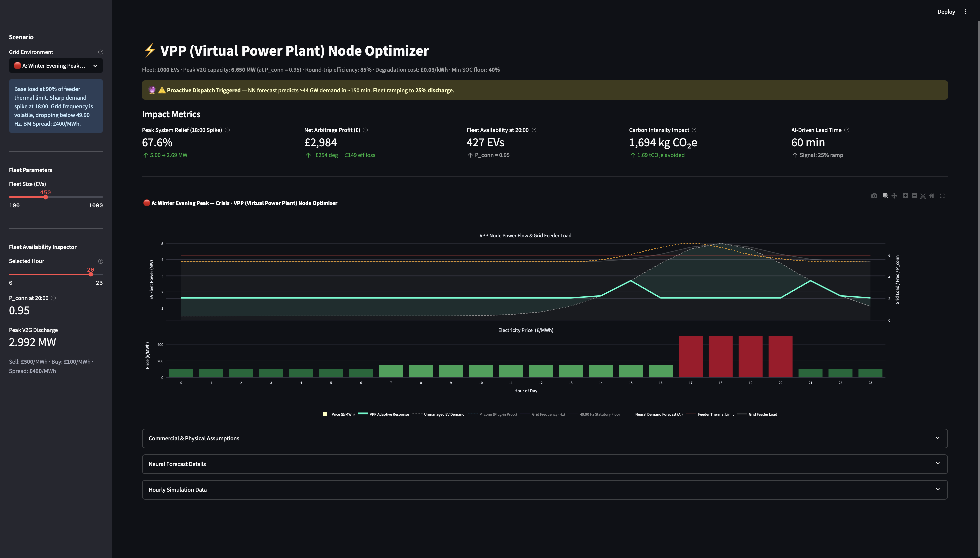Toggle Feeder Thermal Limit legend trace
The height and width of the screenshot is (558, 980).
pos(710,414)
